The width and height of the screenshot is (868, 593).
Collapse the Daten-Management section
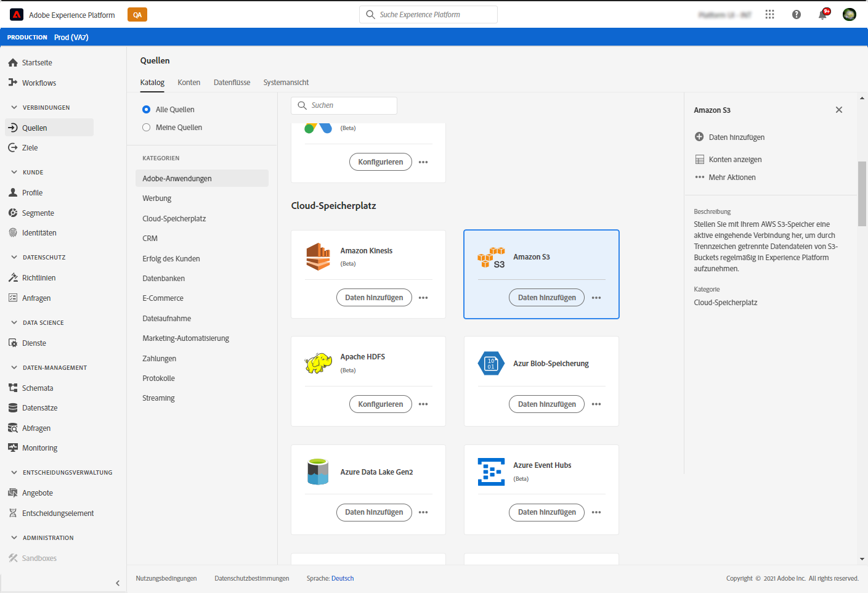[14, 367]
